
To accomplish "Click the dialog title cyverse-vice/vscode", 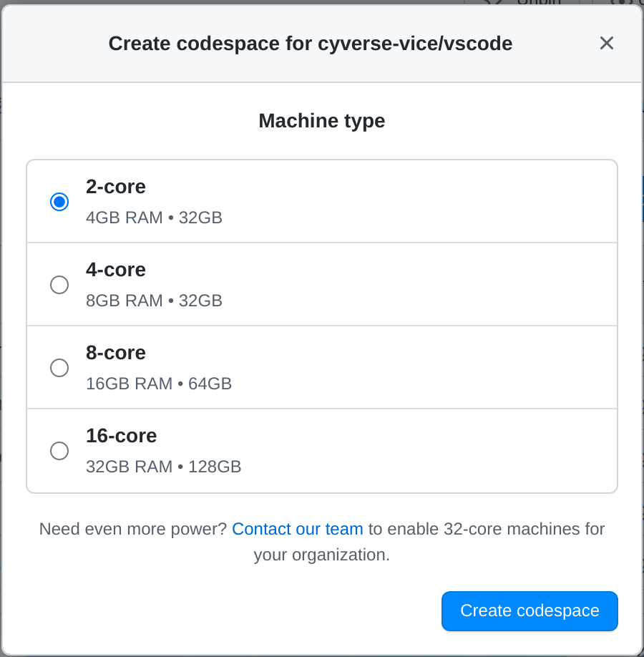I will coord(415,44).
